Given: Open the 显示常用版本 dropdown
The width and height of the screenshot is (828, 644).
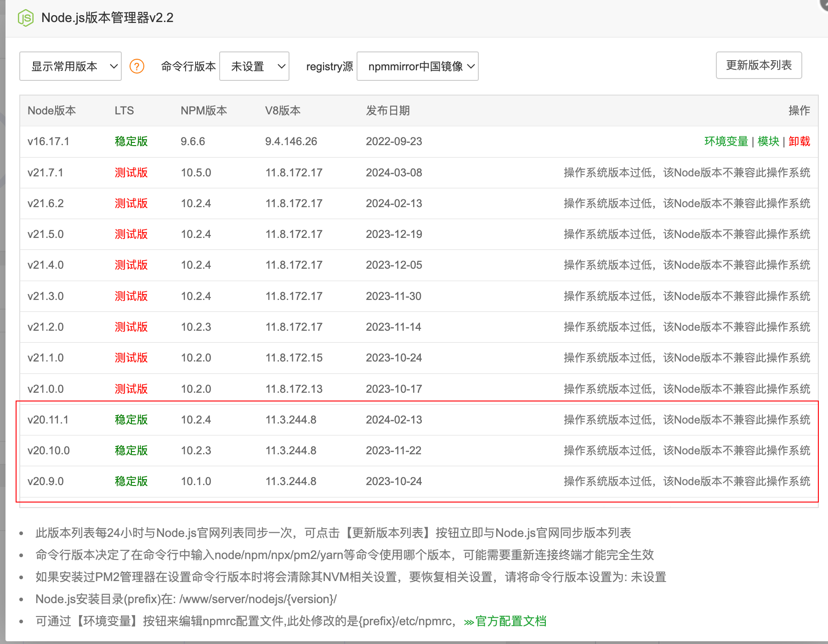Looking at the screenshot, I should pos(70,66).
